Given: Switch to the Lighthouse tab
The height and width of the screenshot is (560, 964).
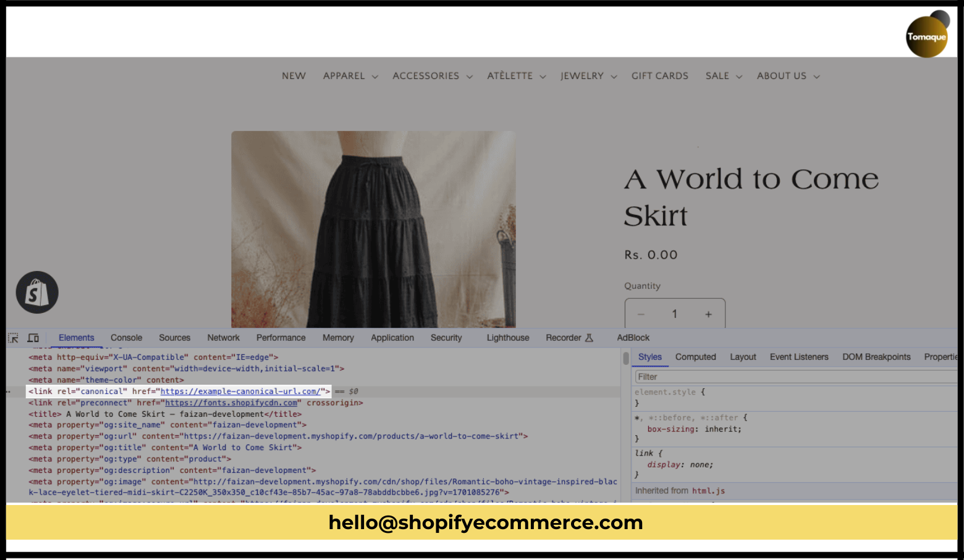Looking at the screenshot, I should click(508, 338).
